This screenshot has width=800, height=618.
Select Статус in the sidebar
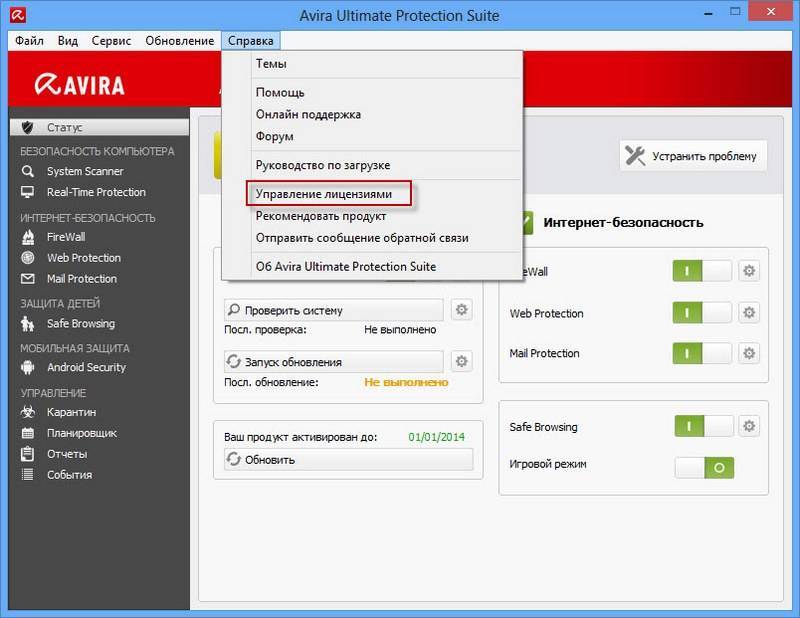point(99,128)
